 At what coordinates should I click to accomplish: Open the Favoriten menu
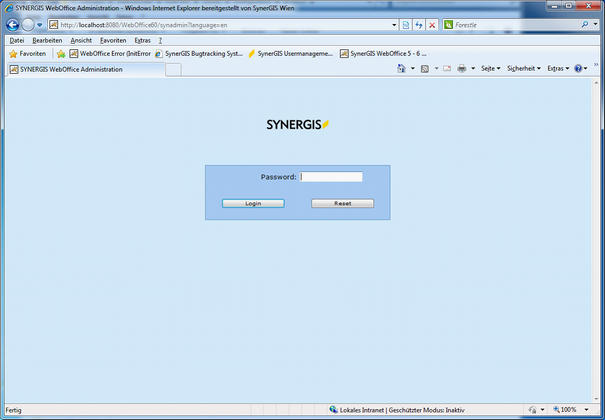pos(113,40)
